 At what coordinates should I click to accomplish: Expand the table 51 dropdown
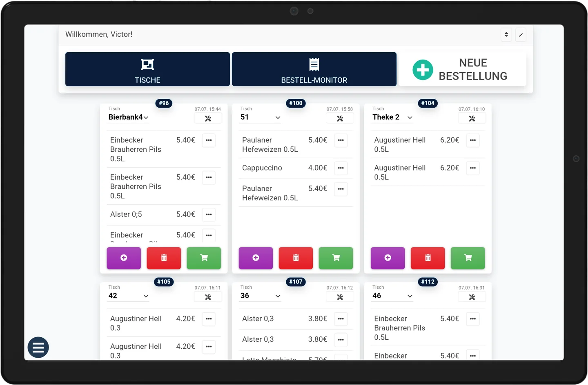pos(260,117)
